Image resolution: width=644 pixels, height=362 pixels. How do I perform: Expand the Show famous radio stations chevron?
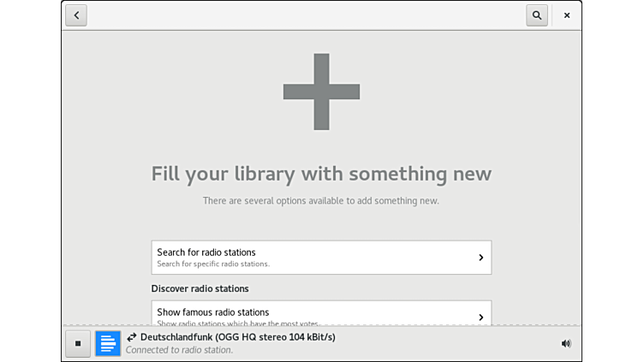click(x=480, y=317)
